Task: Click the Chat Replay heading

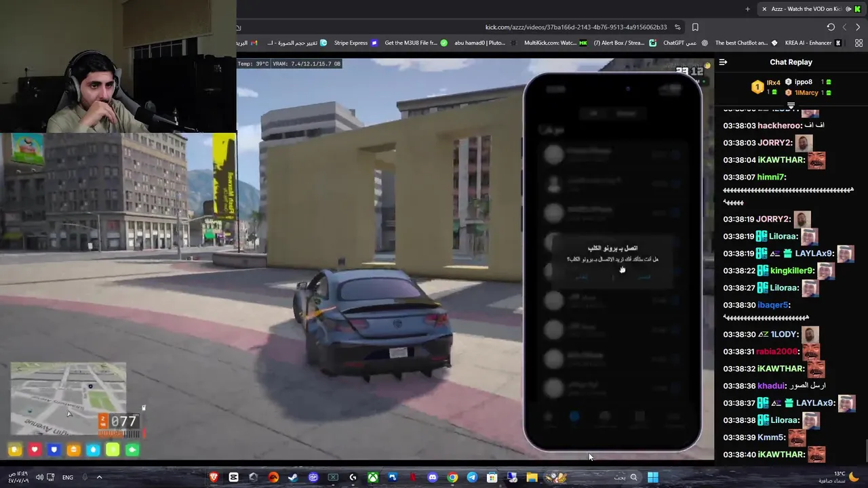Action: [791, 62]
